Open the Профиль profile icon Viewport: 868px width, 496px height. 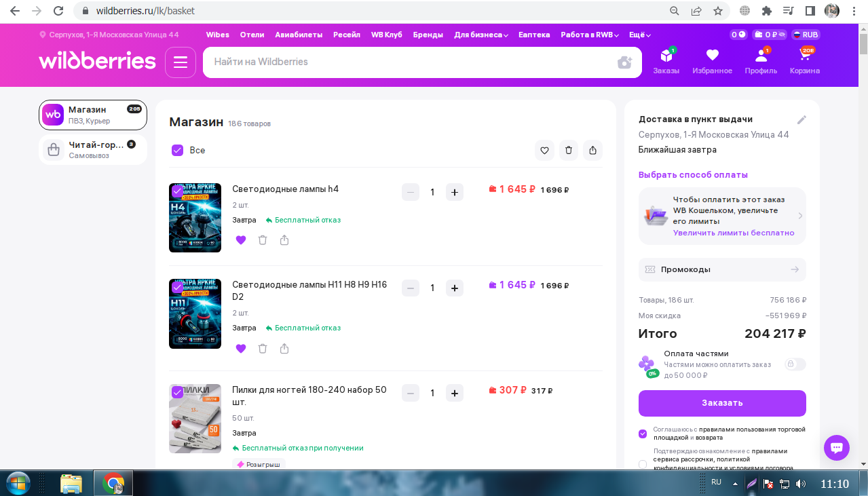761,61
